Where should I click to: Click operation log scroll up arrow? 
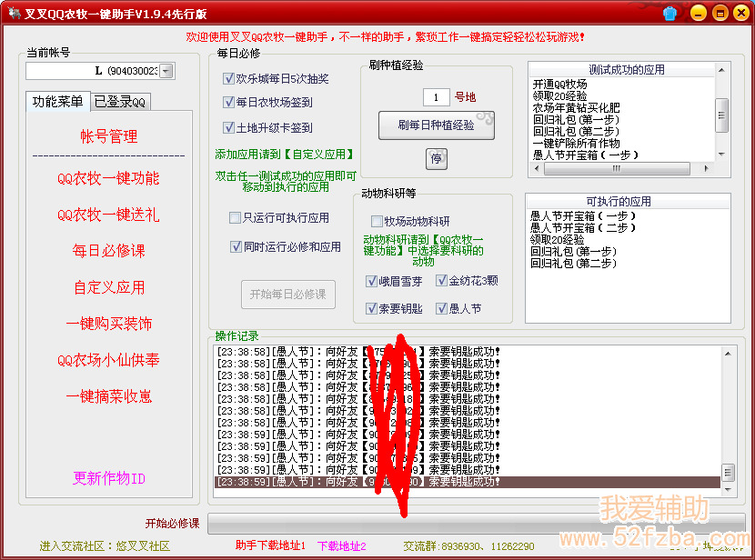coord(728,354)
